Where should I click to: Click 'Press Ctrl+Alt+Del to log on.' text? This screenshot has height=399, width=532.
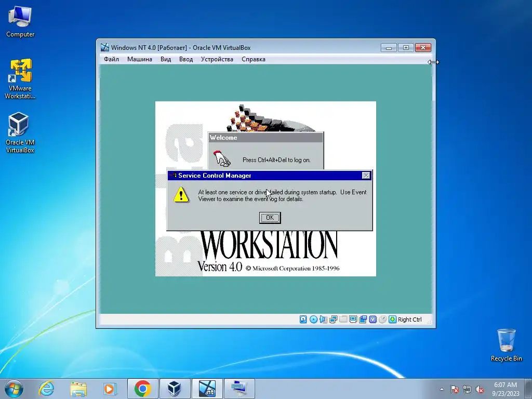point(276,160)
